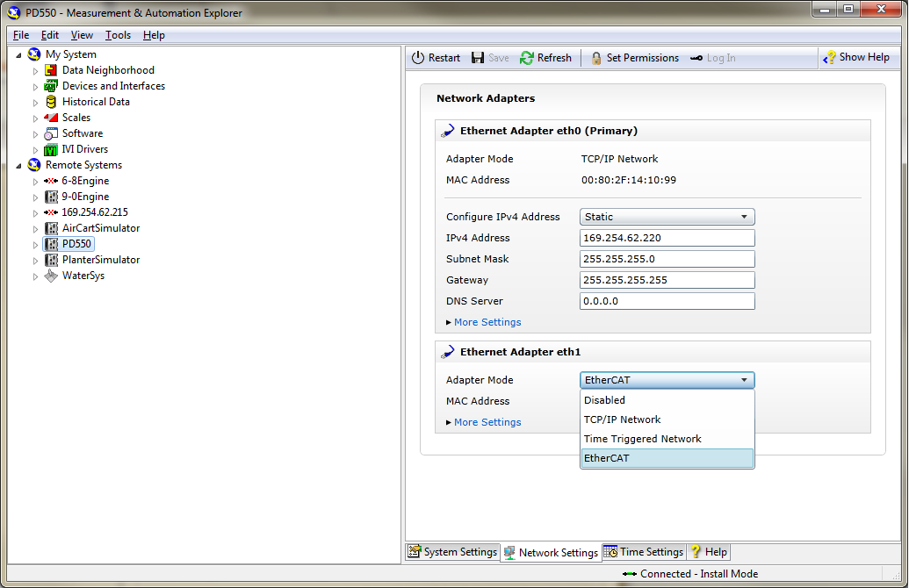
Task: Expand More Settings under eth0
Action: (487, 322)
